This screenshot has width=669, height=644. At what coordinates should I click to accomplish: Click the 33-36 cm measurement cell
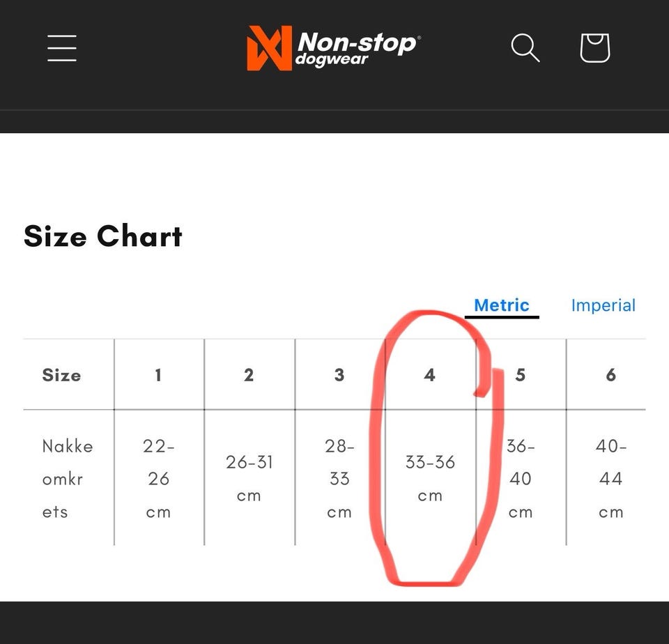(430, 479)
